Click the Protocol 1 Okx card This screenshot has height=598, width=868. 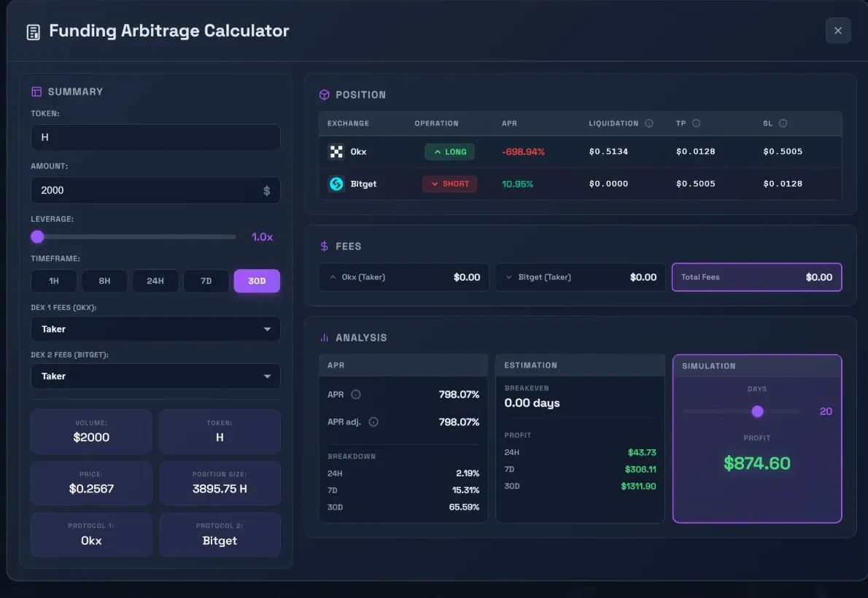91,535
